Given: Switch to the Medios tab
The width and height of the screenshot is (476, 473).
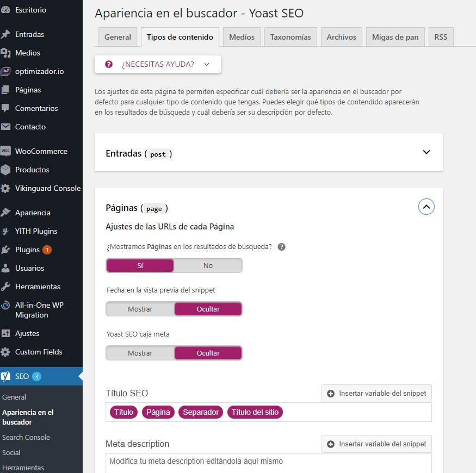Looking at the screenshot, I should (x=242, y=37).
